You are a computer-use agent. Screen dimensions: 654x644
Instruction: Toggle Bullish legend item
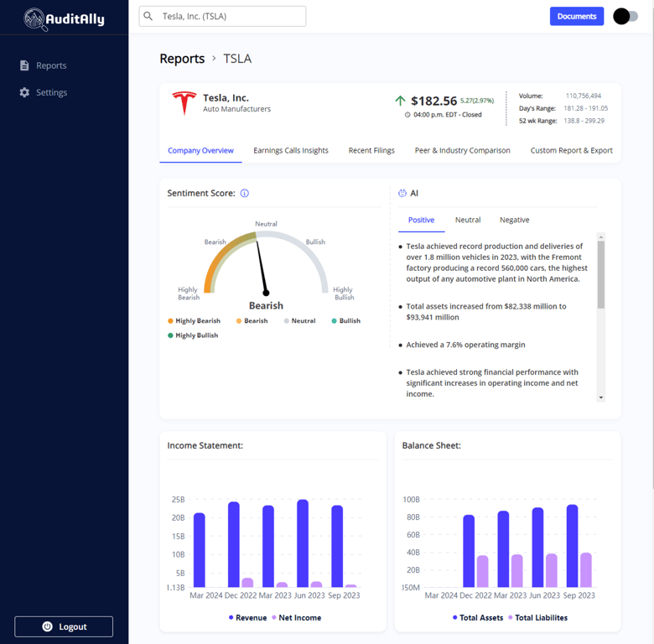point(345,321)
